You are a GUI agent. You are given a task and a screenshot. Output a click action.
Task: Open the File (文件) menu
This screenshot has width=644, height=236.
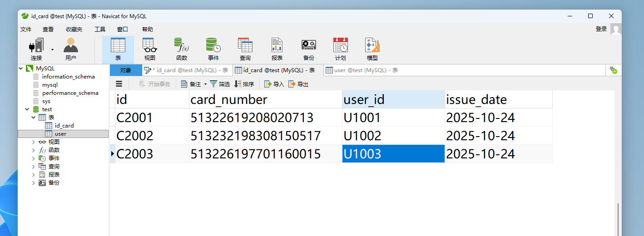tap(26, 29)
